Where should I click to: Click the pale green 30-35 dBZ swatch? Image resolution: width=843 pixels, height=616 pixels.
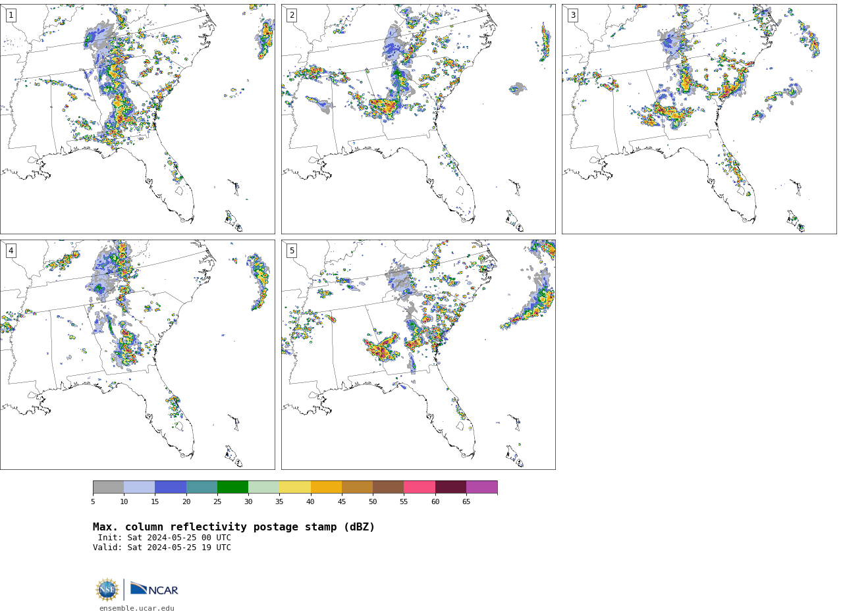click(264, 487)
